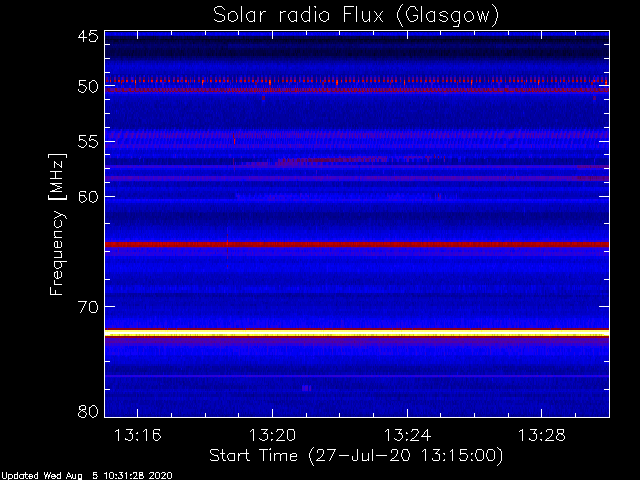The image size is (640, 480).
Task: Click the solid red band near 64 MHz
Action: (x=357, y=244)
